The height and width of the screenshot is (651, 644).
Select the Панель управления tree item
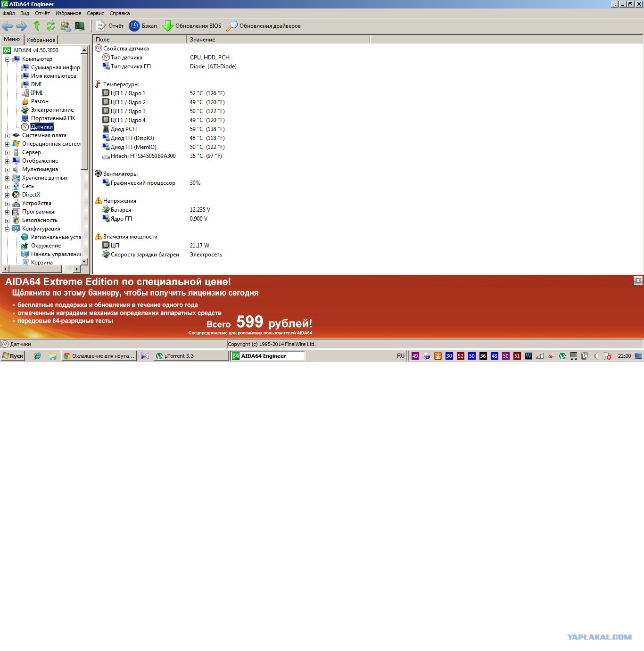(x=56, y=254)
